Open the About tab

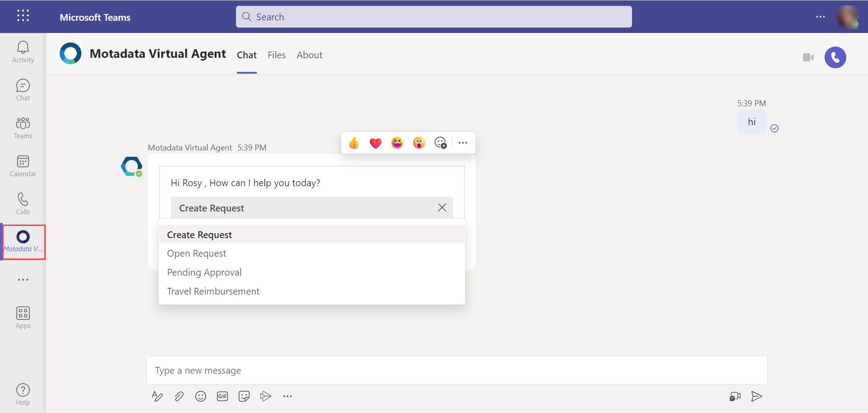coord(309,55)
